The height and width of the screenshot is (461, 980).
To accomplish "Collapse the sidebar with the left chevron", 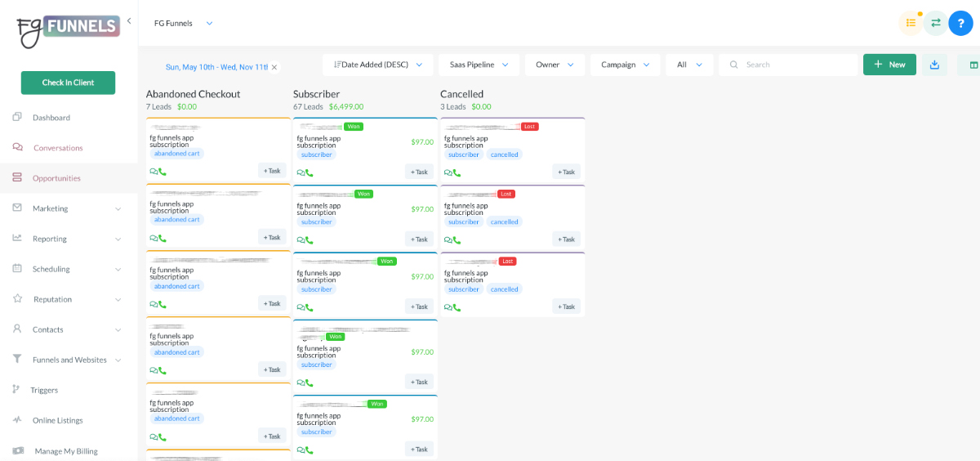I will [129, 21].
